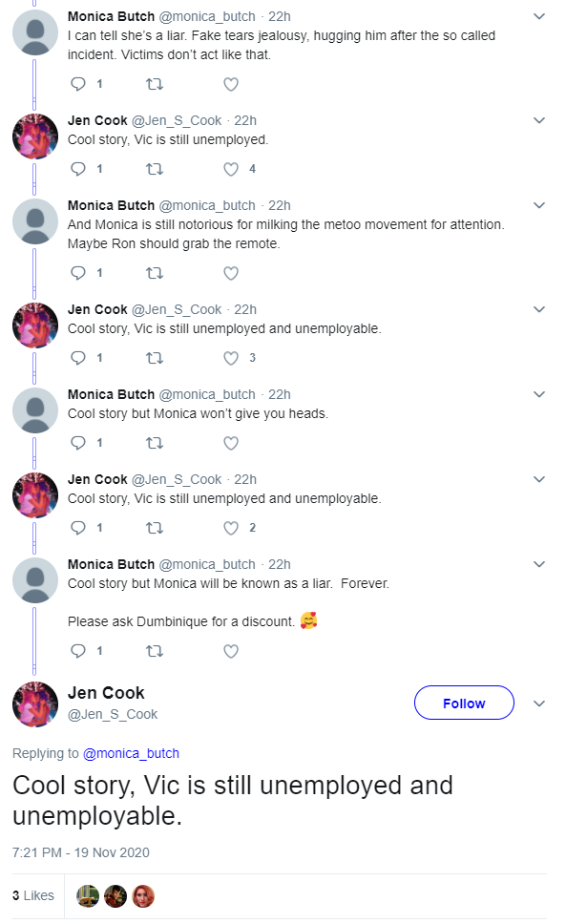Retweet Jen Cook's 'Cool story, Vic is still unemployed.' tweet
Viewport: 566px width, 924px height.
tap(155, 169)
